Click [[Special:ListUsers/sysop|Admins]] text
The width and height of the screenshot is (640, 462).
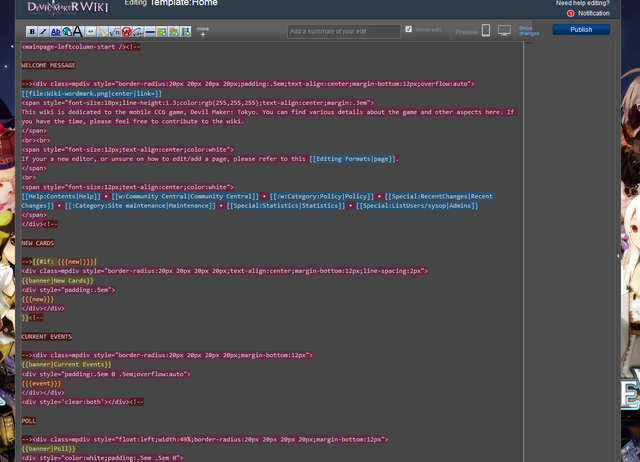(x=417, y=206)
